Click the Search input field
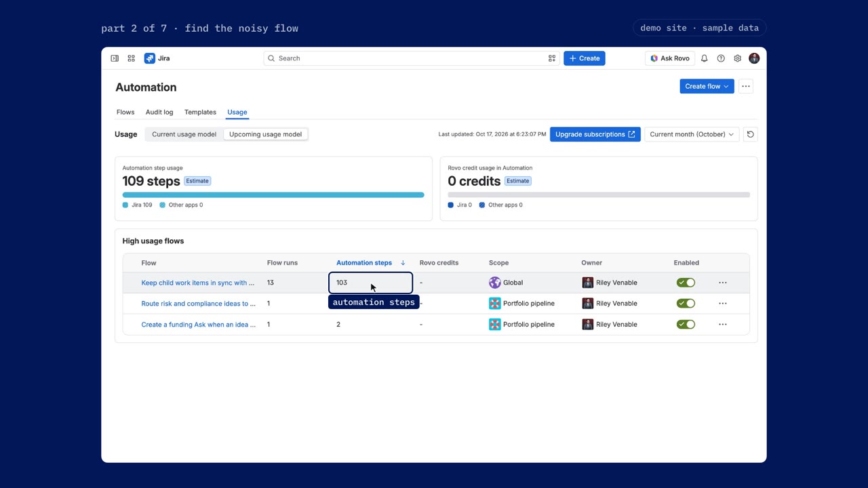 pos(412,58)
